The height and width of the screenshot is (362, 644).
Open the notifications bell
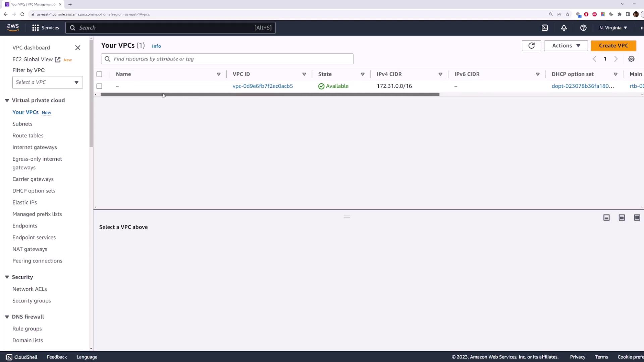coord(564,28)
